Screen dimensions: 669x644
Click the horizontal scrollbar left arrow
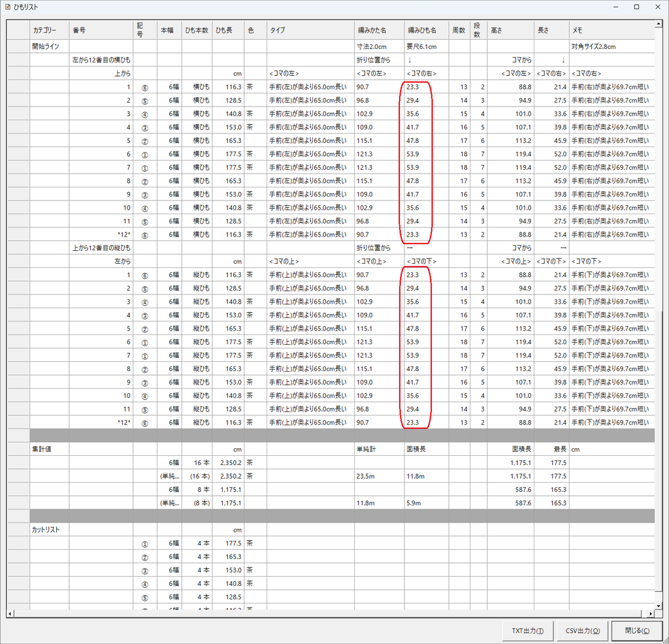[10, 614]
